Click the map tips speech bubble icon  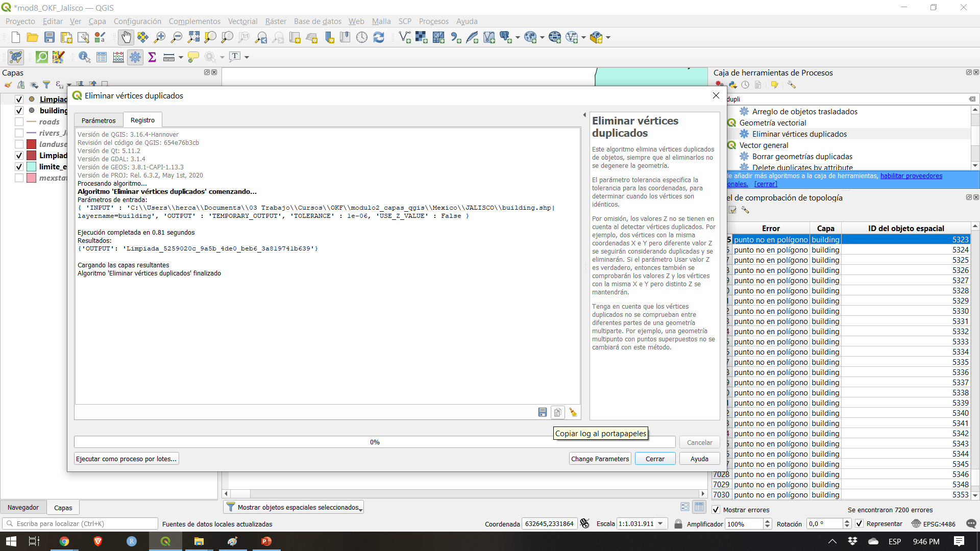[x=193, y=57]
